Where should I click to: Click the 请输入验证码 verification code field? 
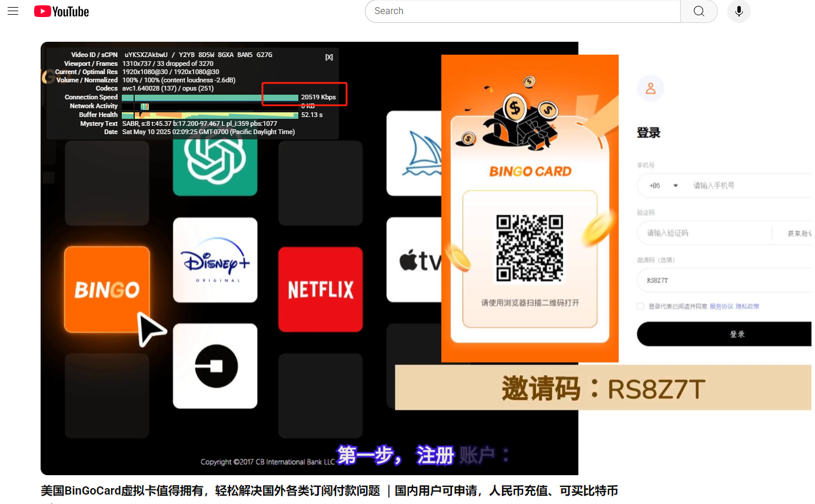tap(704, 233)
